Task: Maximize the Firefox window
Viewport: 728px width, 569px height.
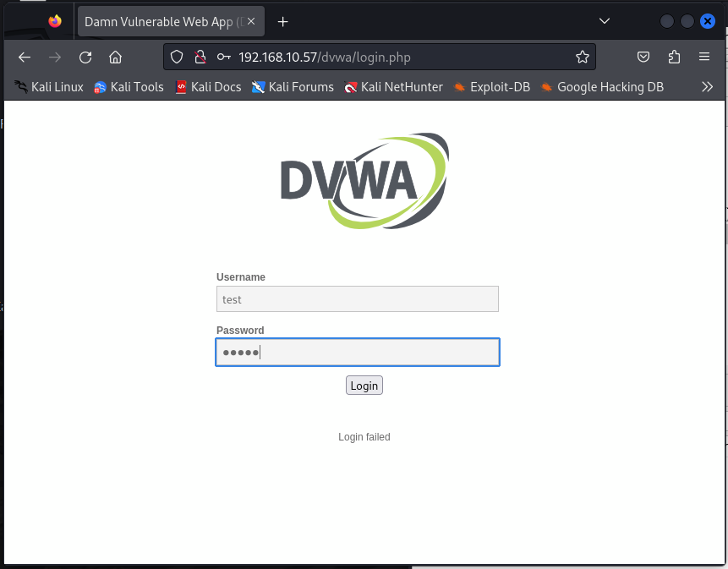Action: click(687, 21)
